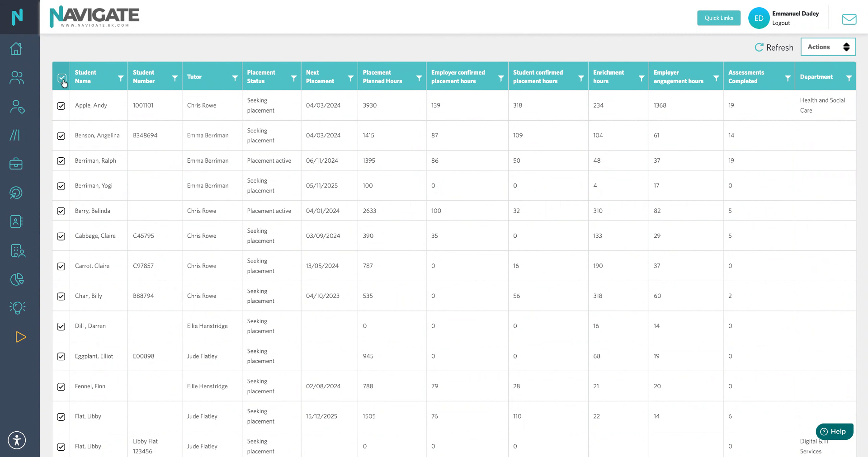This screenshot has height=457, width=868.
Task: Click 'Health and Social Care' department cell
Action: click(x=822, y=105)
